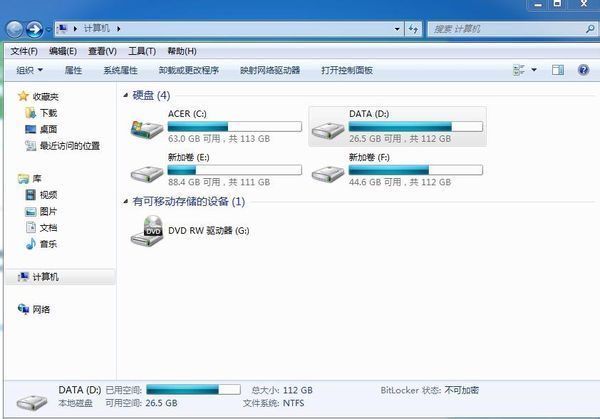Select DVD RW 驱动器 (G:) icon
The width and height of the screenshot is (600, 419).
click(x=147, y=231)
